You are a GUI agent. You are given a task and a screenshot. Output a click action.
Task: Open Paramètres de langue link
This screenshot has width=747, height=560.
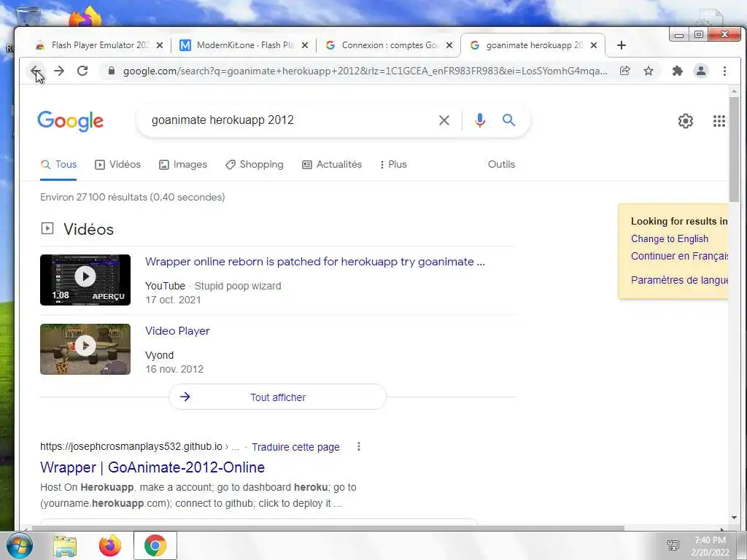point(679,280)
